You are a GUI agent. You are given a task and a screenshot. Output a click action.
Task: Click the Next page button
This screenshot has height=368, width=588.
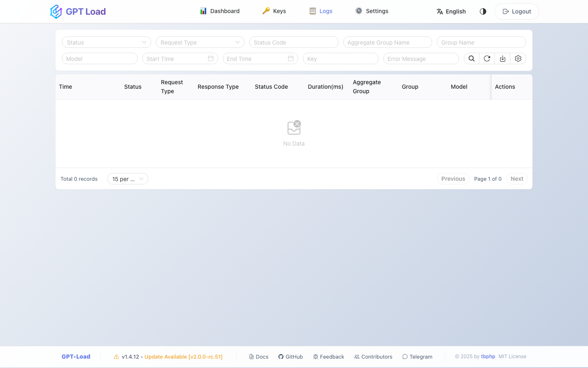click(517, 179)
